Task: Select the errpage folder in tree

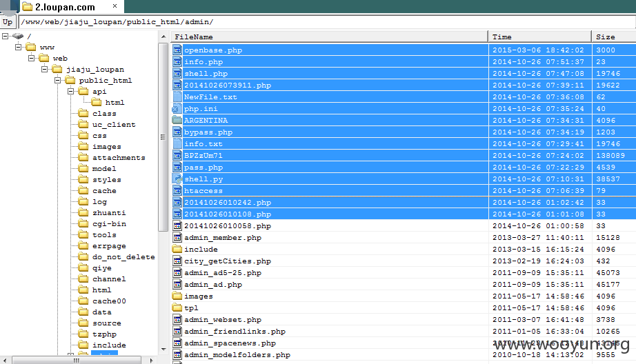Action: pos(109,245)
